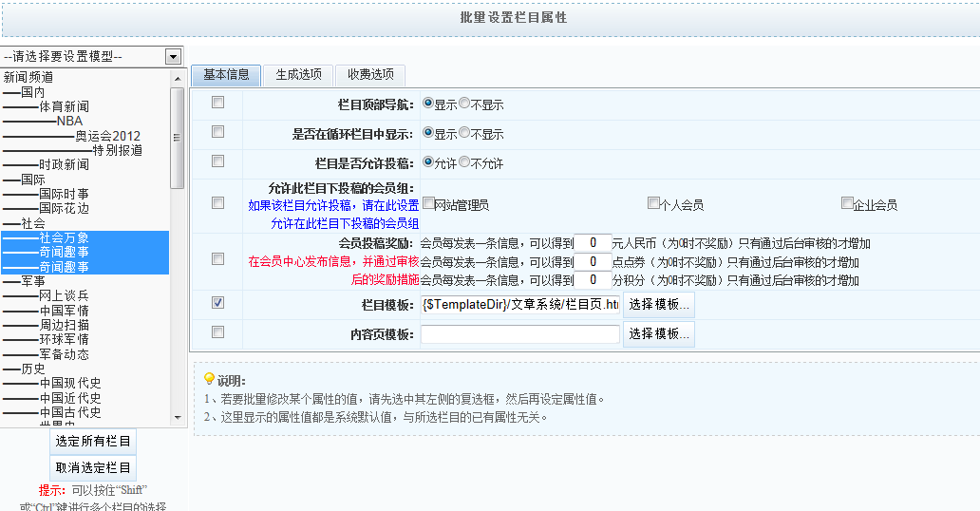Image resolution: width=980 pixels, height=511 pixels.
Task: Click 选择模板 button for 内容页模板
Action: (658, 334)
